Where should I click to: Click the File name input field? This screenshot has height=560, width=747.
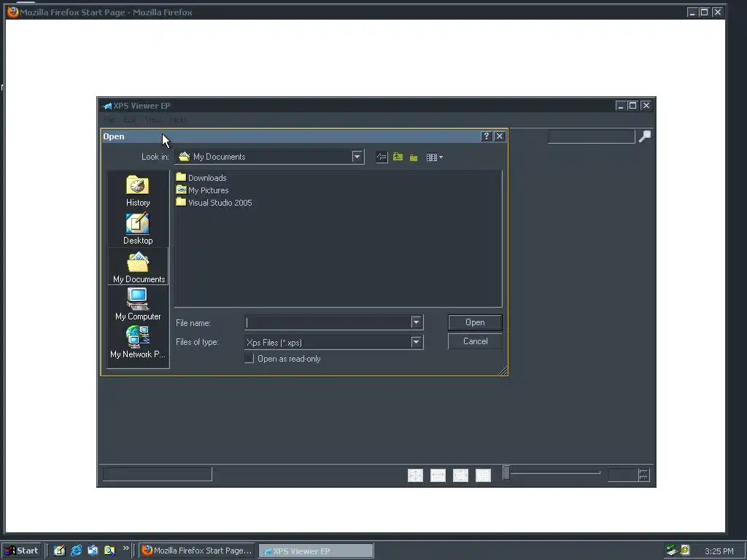pos(328,322)
